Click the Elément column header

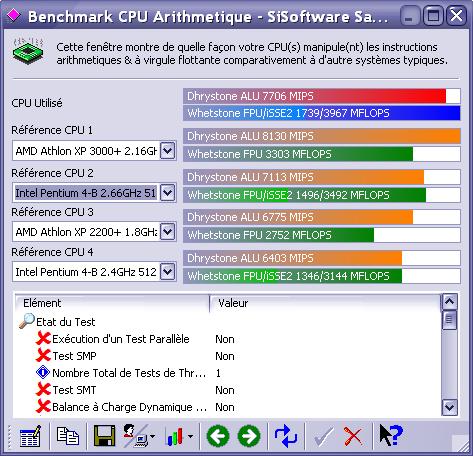(112, 303)
